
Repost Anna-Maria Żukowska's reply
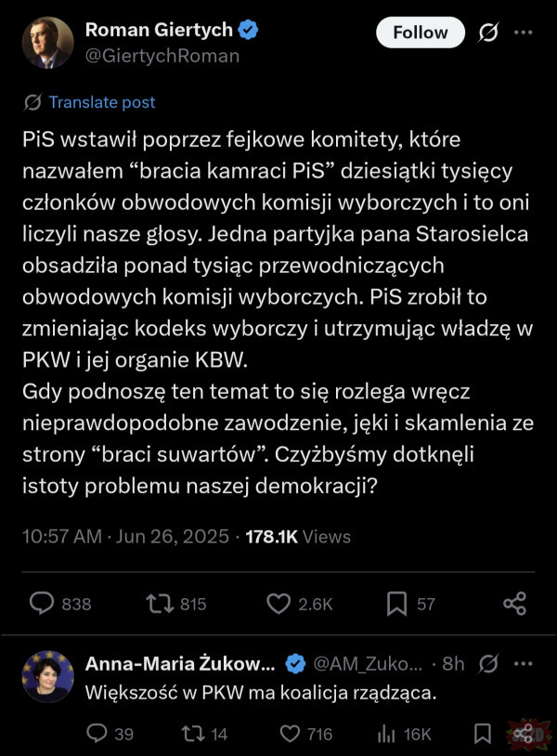pyautogui.click(x=191, y=734)
